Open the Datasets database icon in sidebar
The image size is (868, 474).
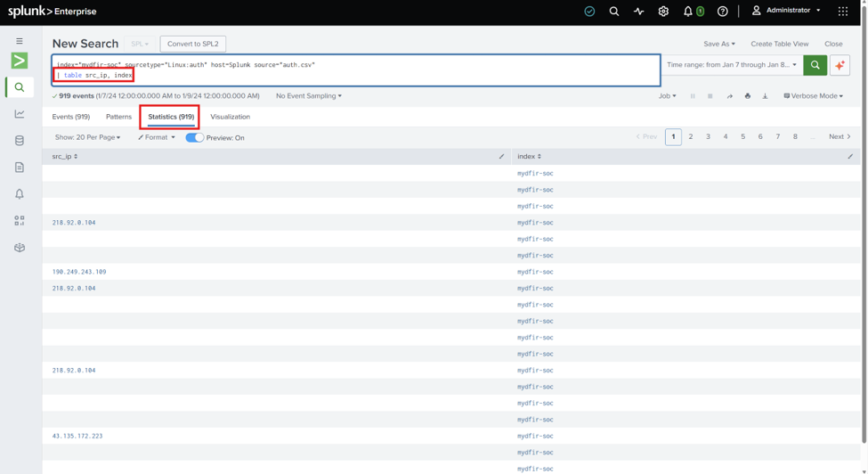(x=20, y=141)
